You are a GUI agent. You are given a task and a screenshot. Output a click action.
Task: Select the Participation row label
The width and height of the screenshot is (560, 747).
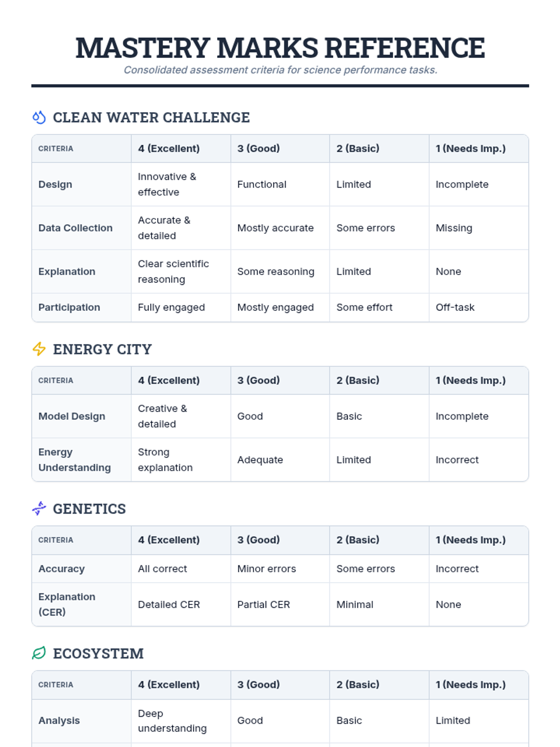coord(81,307)
